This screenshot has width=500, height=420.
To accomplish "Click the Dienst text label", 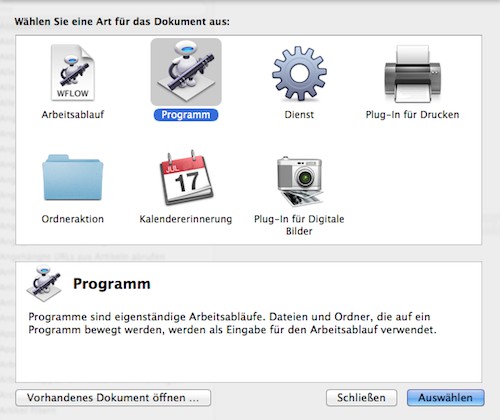I will pyautogui.click(x=299, y=115).
